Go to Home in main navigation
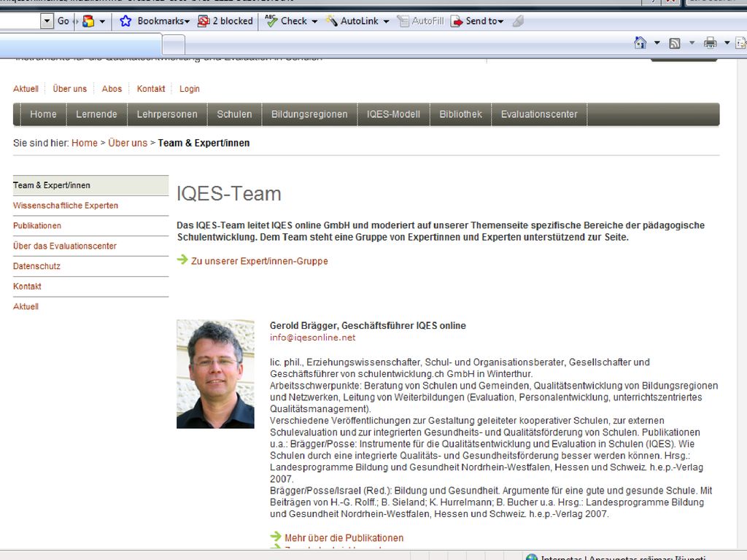Viewport: 747px width, 560px height. pyautogui.click(x=43, y=114)
